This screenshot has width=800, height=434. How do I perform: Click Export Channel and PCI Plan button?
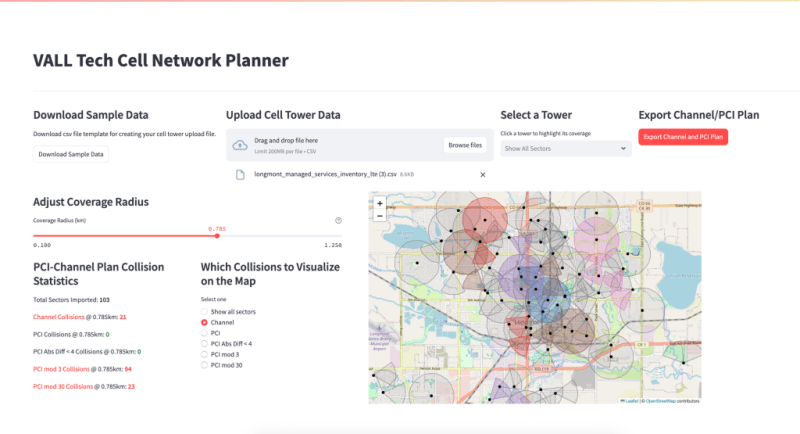pyautogui.click(x=683, y=137)
